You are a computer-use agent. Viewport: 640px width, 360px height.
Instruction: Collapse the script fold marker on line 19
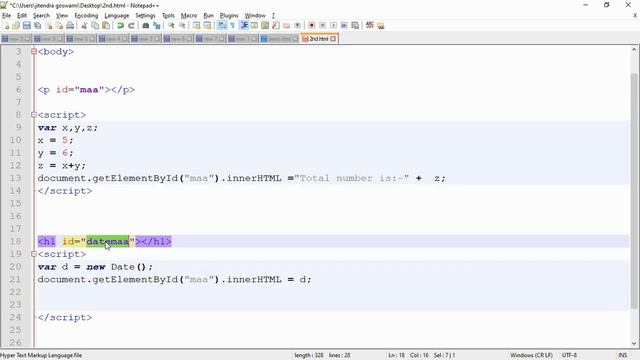click(34, 254)
